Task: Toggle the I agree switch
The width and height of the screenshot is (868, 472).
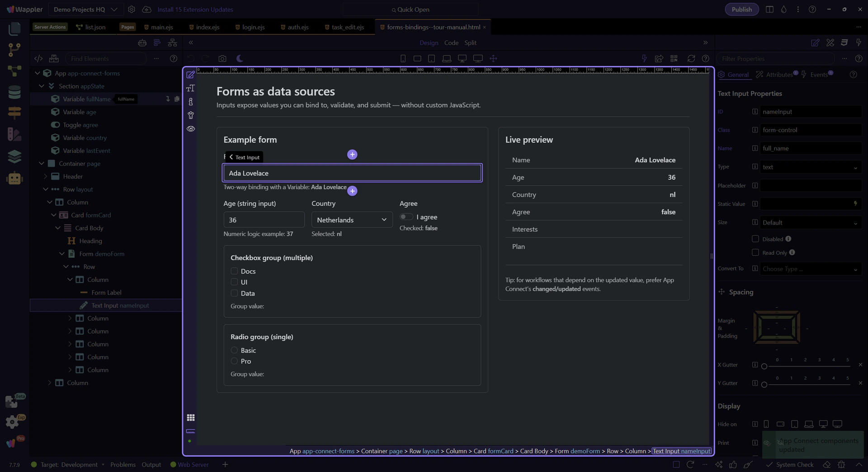Action: click(406, 217)
